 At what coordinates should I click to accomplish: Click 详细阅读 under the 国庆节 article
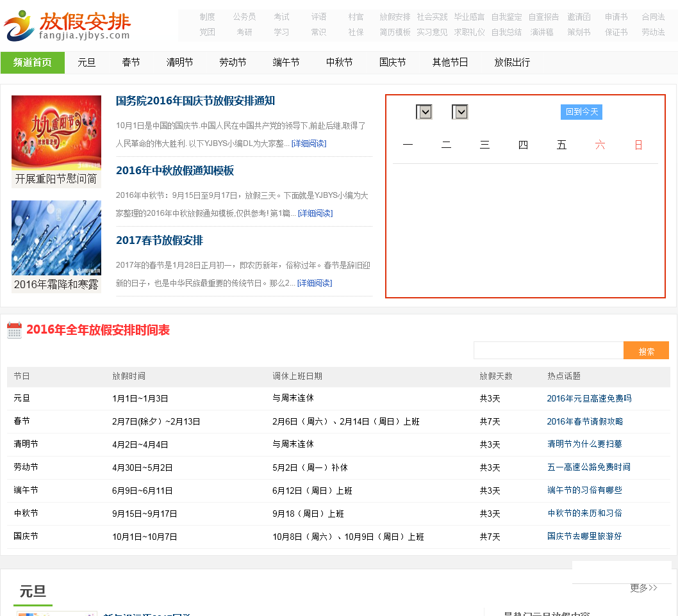pyautogui.click(x=309, y=143)
